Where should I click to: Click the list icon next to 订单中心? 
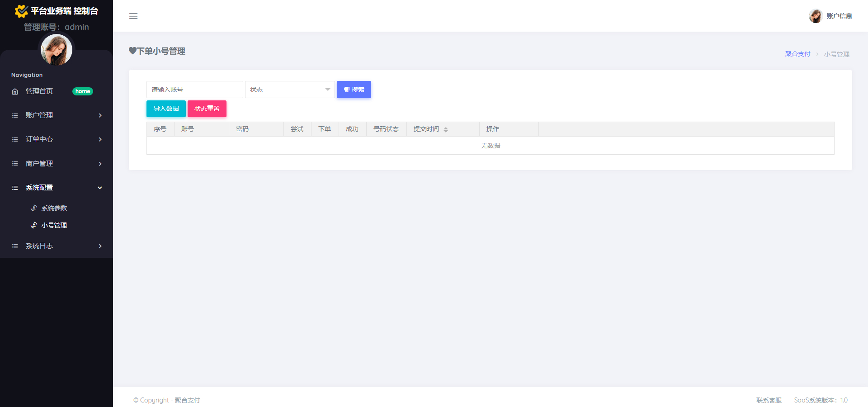pyautogui.click(x=15, y=139)
